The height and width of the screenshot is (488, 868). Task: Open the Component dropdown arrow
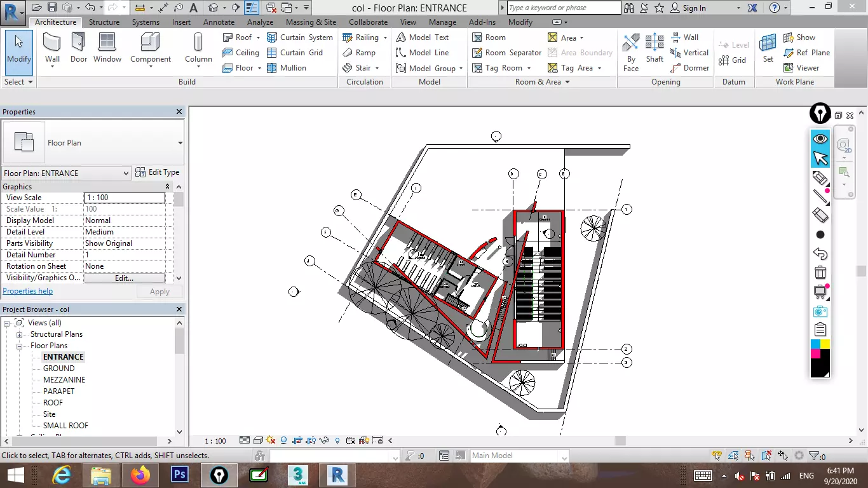coord(151,67)
